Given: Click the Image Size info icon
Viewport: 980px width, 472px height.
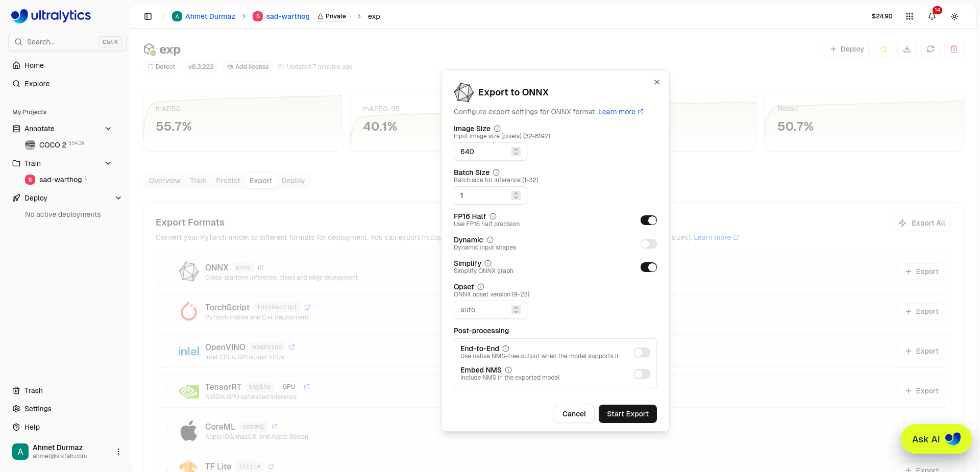Looking at the screenshot, I should [497, 129].
